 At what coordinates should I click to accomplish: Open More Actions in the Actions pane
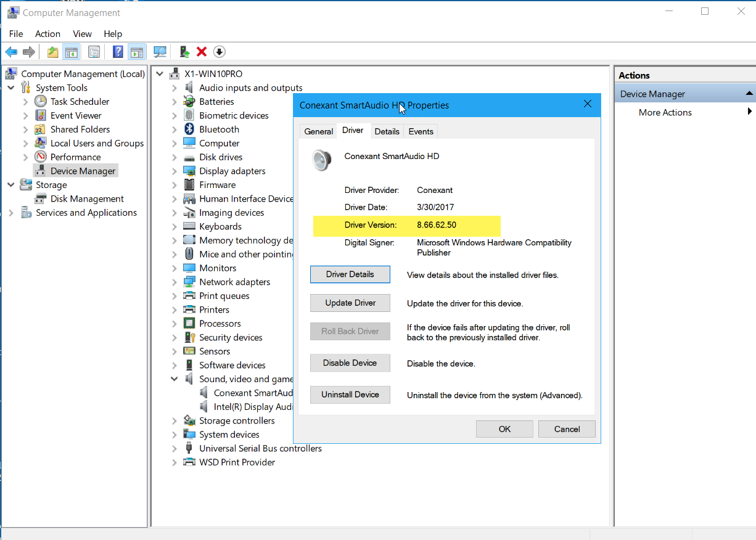(665, 112)
